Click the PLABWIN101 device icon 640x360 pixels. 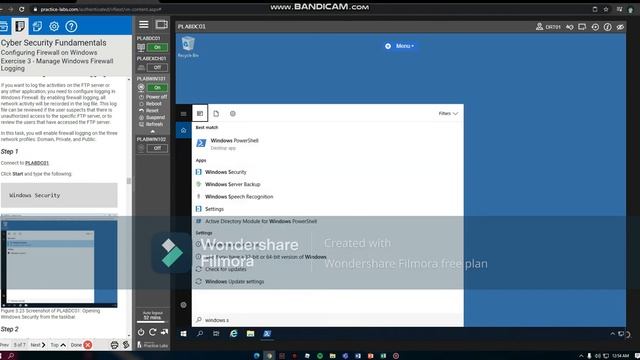[141, 87]
